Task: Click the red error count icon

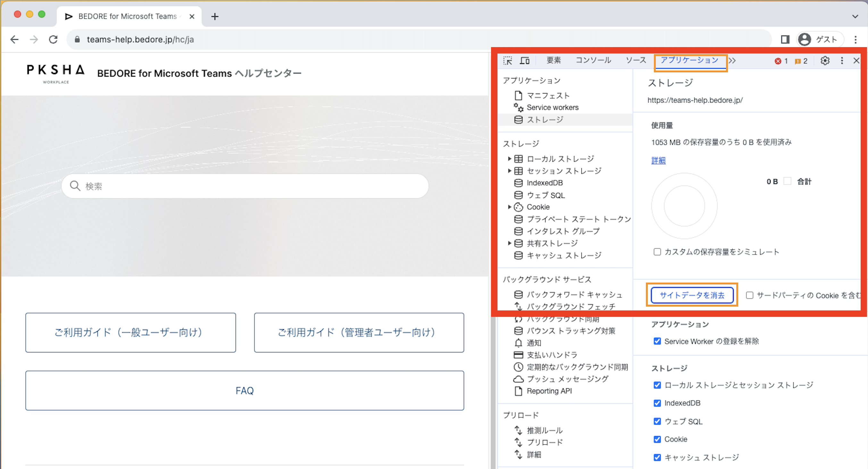Action: [778, 61]
